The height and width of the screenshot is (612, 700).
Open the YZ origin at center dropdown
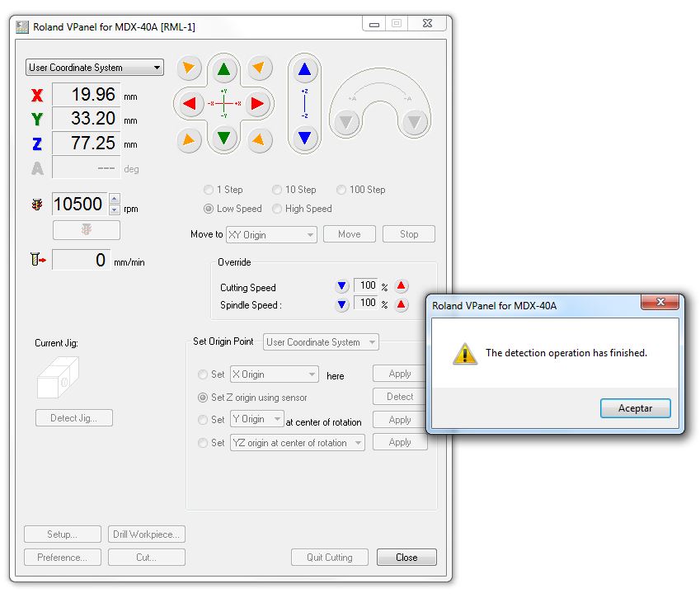298,443
